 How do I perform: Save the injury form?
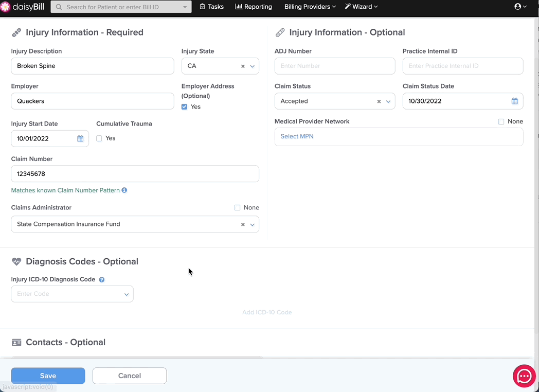point(48,376)
